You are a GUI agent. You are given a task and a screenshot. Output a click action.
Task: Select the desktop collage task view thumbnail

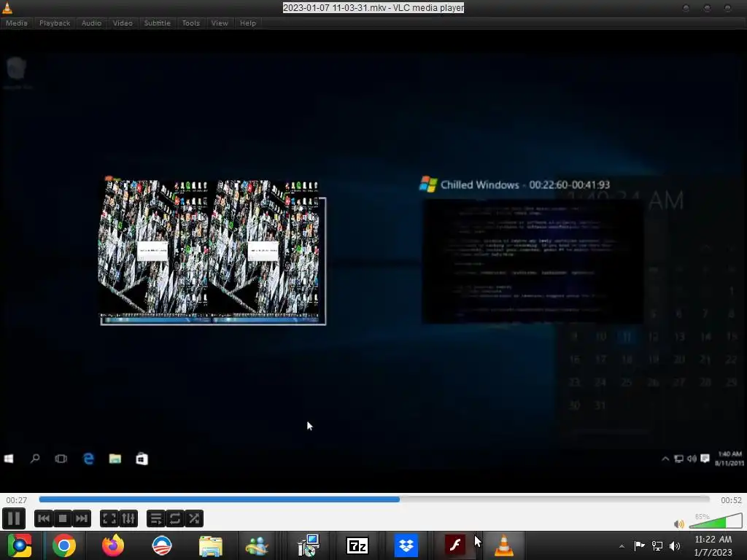[x=212, y=252]
